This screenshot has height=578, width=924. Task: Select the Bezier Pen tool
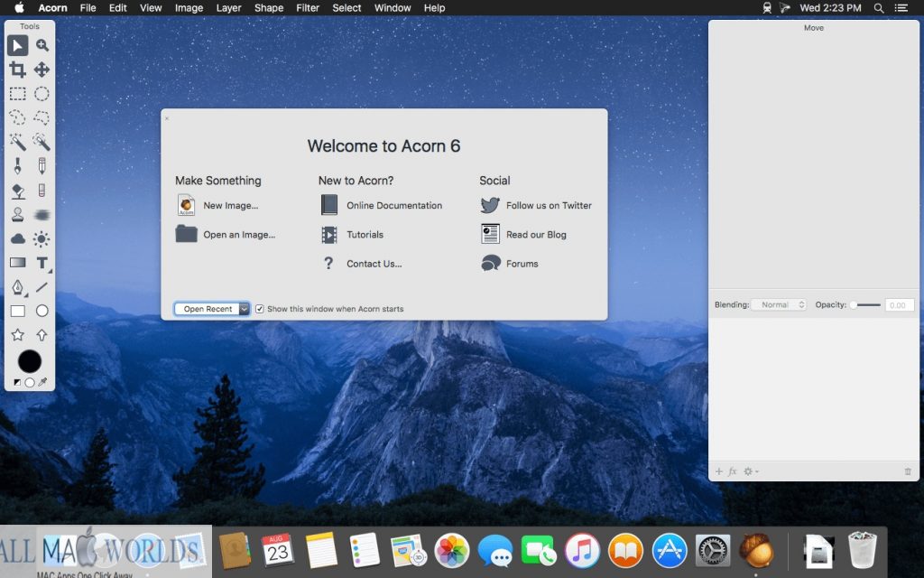pos(18,287)
